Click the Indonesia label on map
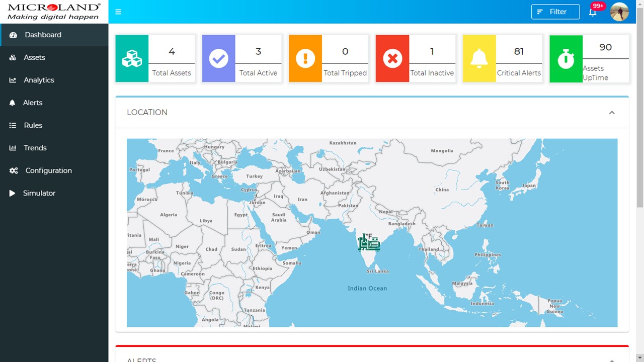Viewport: 644px width, 362px height. [482, 303]
